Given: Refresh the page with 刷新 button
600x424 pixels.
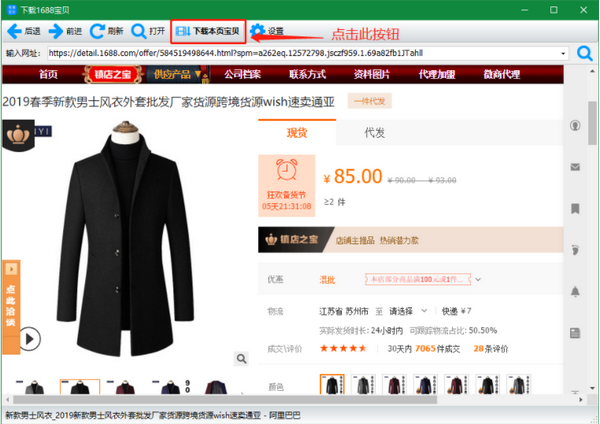Looking at the screenshot, I should (x=106, y=31).
